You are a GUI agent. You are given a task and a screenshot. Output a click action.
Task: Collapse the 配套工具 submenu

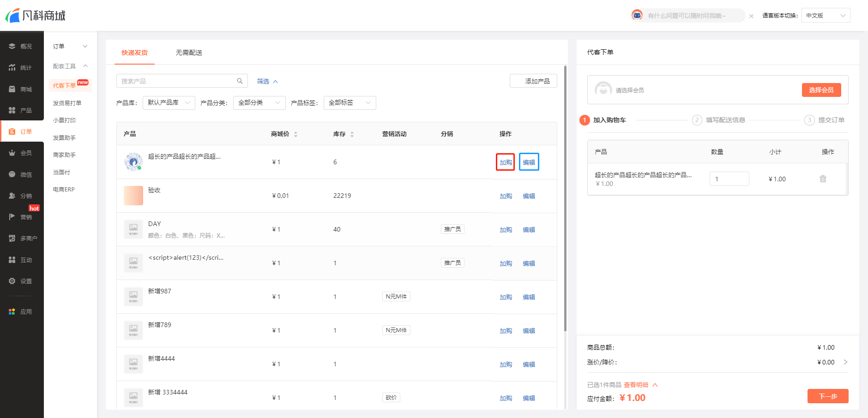tap(85, 66)
